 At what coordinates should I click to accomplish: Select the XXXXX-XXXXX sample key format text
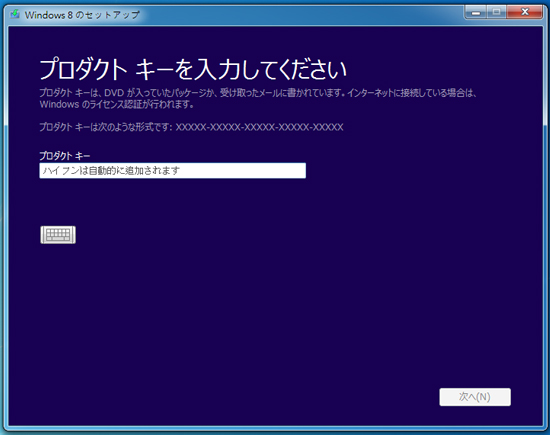[x=259, y=127]
